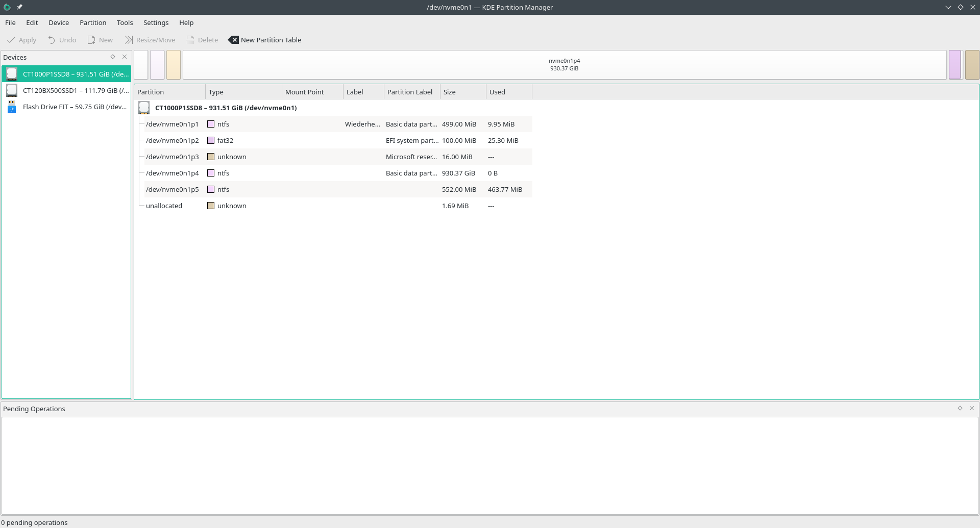Click the New partition button

coord(100,40)
